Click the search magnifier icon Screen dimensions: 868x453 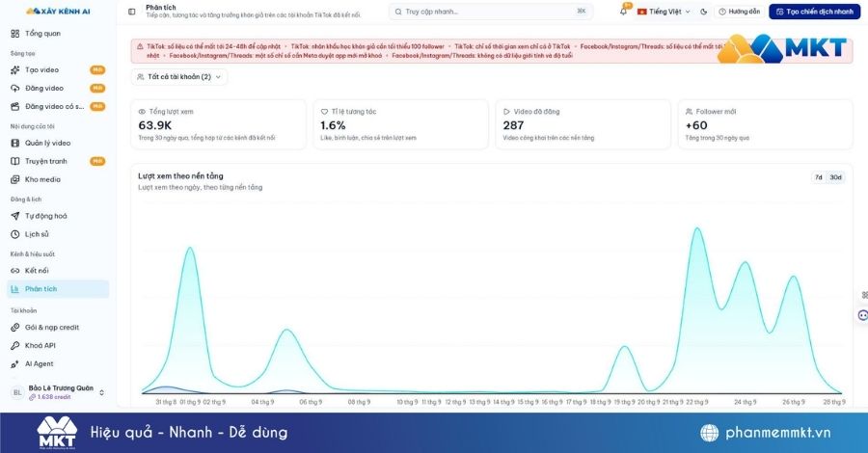(398, 12)
